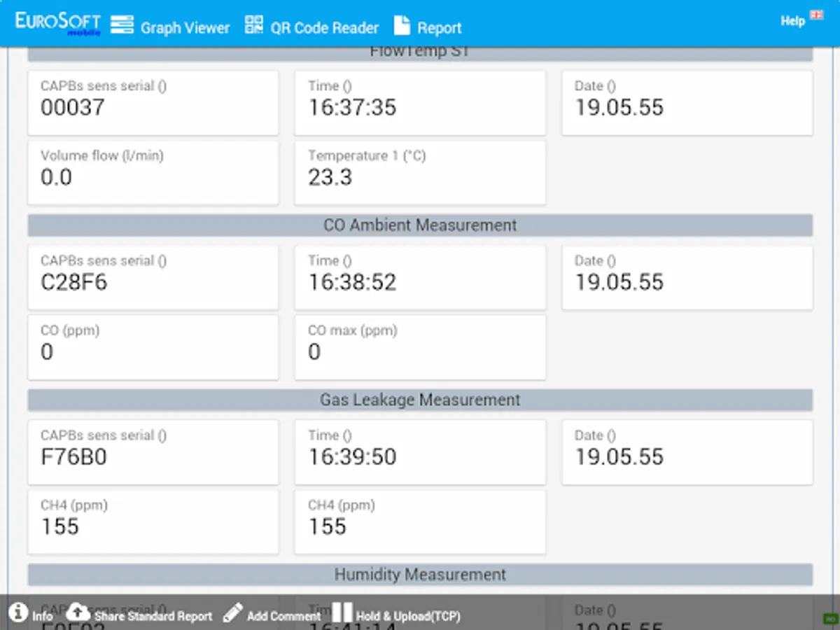Click the pause Hold icon
Image resolution: width=840 pixels, height=630 pixels.
tap(342, 612)
